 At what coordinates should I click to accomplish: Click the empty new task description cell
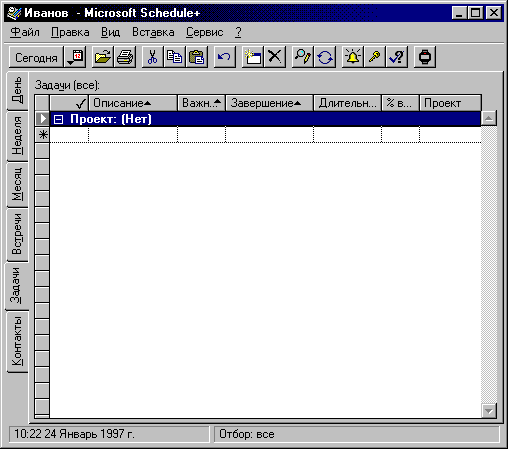click(x=133, y=135)
